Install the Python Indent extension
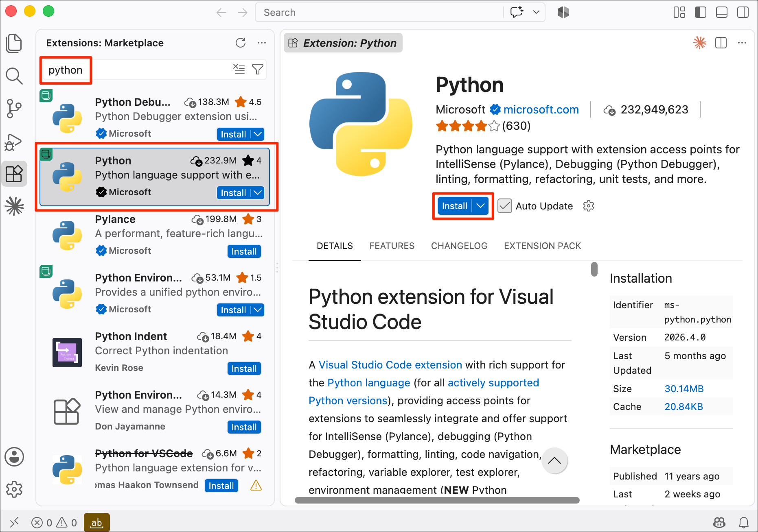758x532 pixels. click(x=244, y=368)
